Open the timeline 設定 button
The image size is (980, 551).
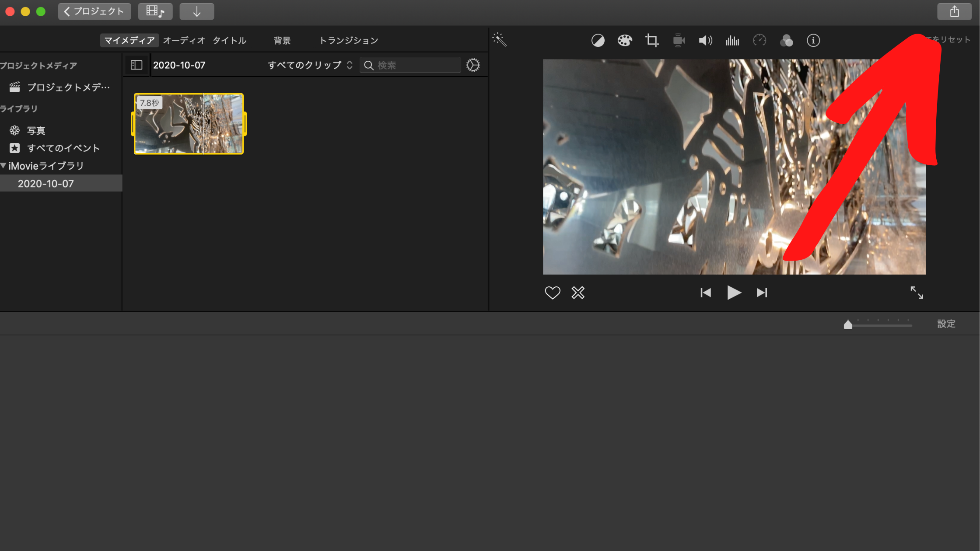(x=946, y=324)
